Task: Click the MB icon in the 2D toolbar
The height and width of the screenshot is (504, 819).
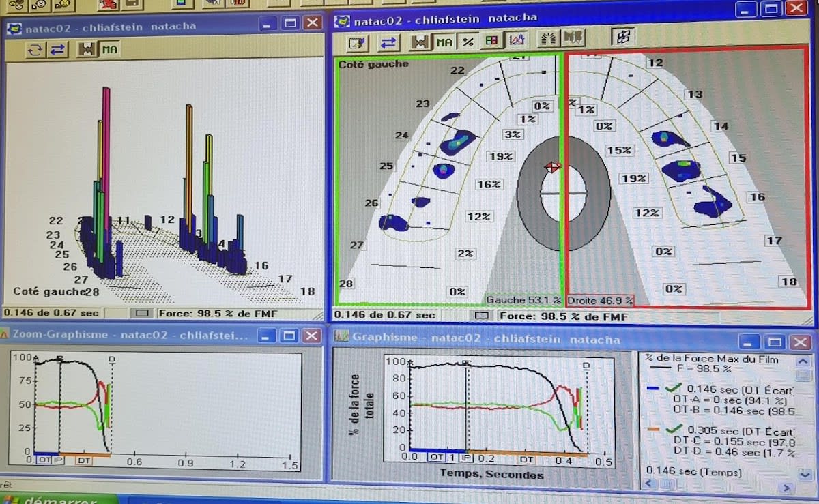Action: coord(573,38)
